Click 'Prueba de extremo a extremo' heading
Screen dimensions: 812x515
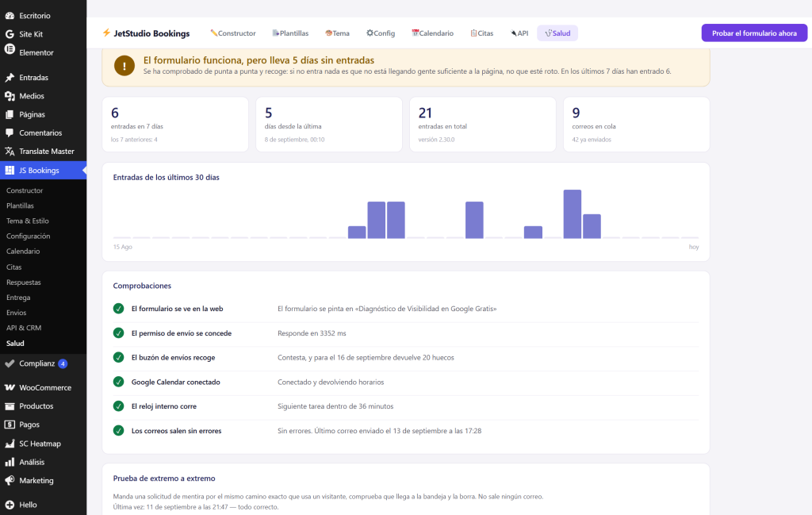click(164, 478)
